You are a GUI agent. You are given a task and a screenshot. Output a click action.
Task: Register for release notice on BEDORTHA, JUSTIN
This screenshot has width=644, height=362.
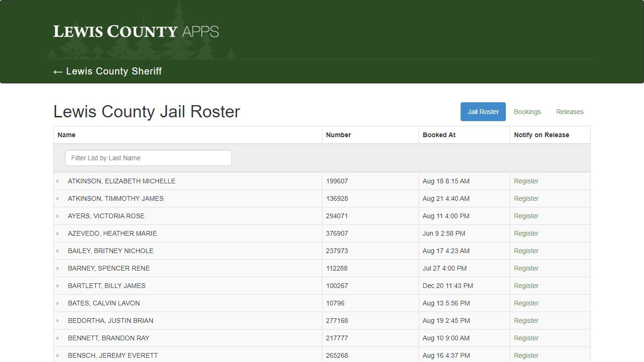tap(526, 321)
